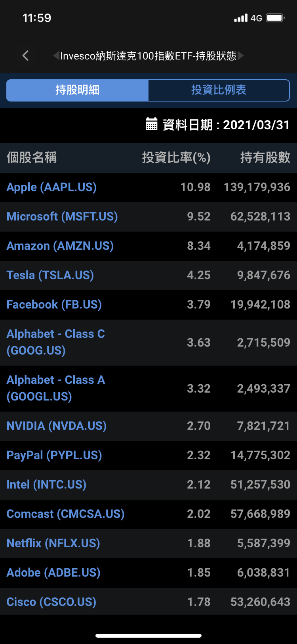Screen dimensions: 297x644
Task: View NVIDIA (NVDA.US) details
Action: [x=57, y=426]
